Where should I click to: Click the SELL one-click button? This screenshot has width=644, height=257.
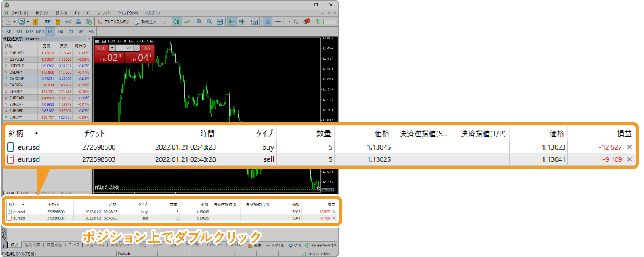tap(101, 48)
